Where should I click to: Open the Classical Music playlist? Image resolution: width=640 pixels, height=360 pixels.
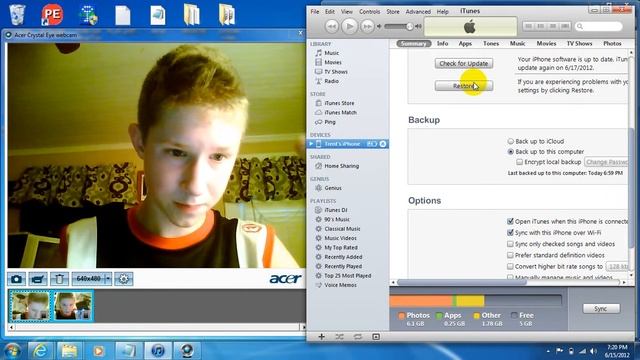pos(342,229)
